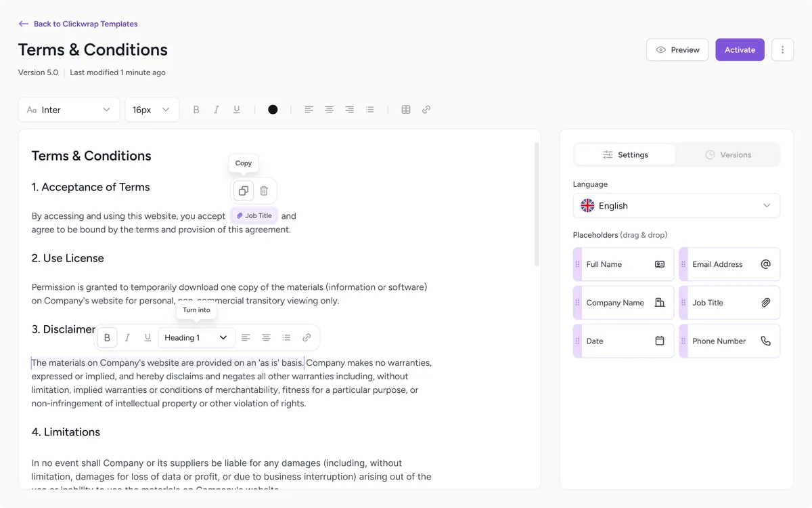The width and height of the screenshot is (812, 508).
Task: Toggle italic in the main toolbar
Action: click(x=217, y=110)
